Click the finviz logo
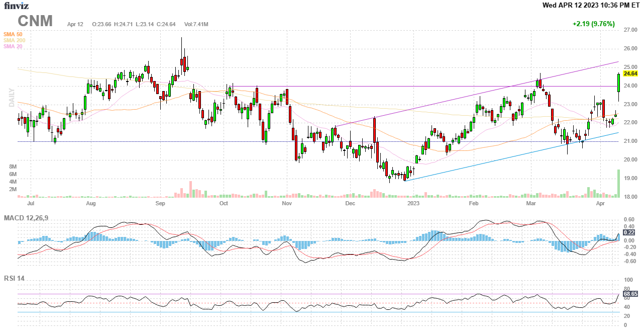The image size is (644, 333). click(16, 6)
